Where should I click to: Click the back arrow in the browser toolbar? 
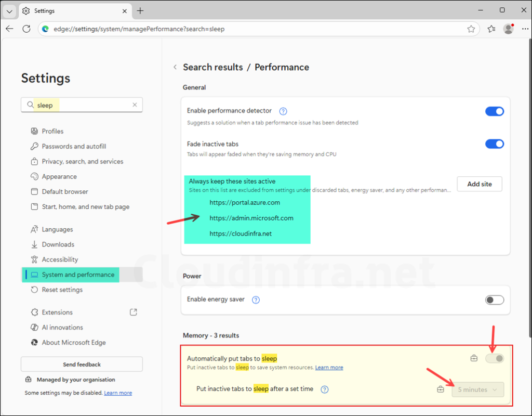(x=9, y=29)
